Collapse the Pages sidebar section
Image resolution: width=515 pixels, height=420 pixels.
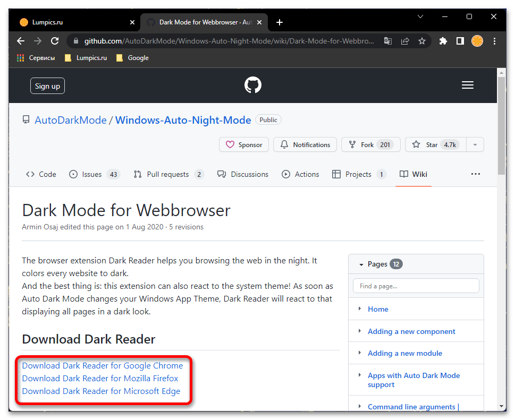coord(361,264)
